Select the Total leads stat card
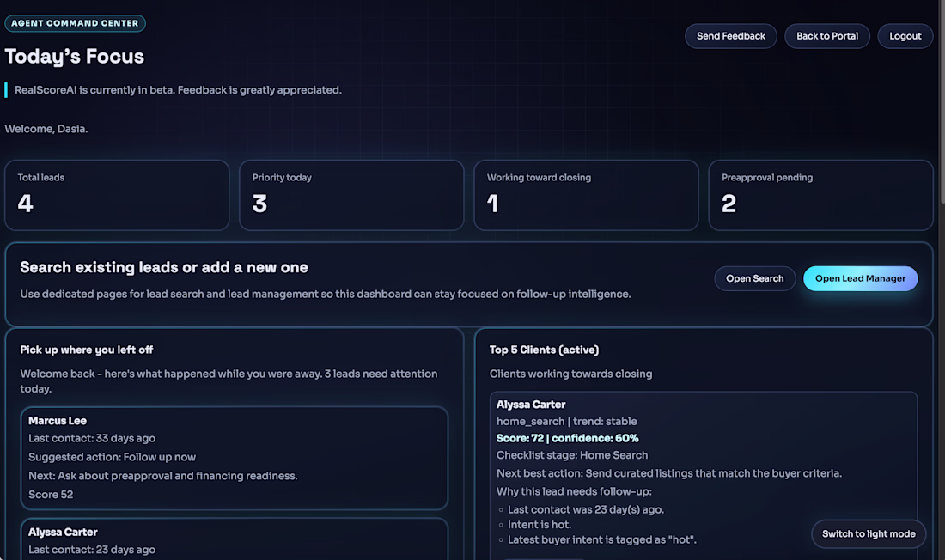This screenshot has height=560, width=945. (x=117, y=195)
